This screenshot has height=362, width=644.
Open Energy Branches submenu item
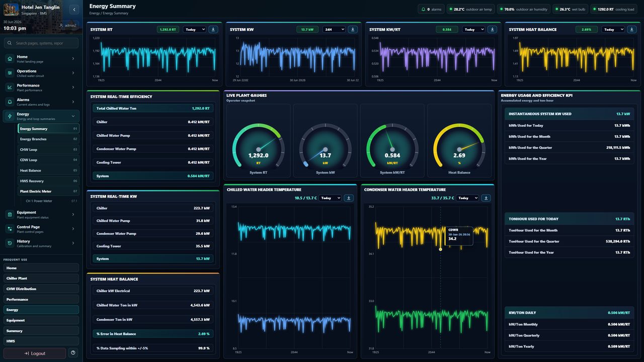(x=48, y=139)
